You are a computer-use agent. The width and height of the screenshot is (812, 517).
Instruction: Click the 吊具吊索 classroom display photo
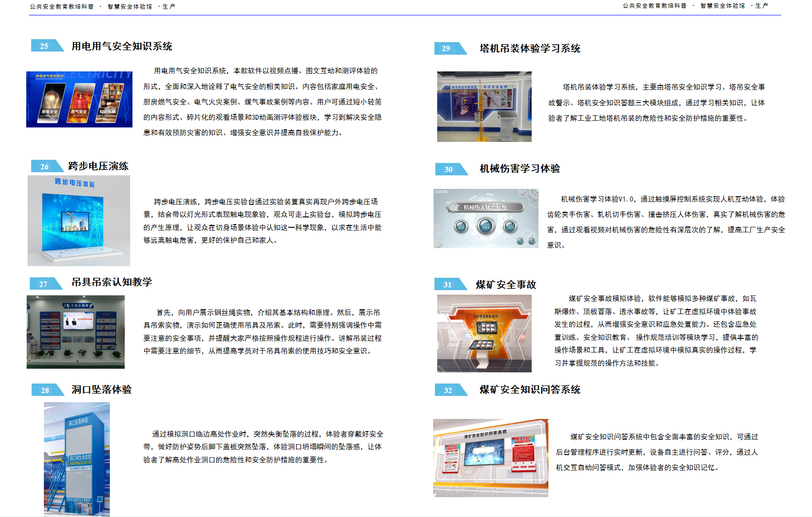click(x=76, y=332)
